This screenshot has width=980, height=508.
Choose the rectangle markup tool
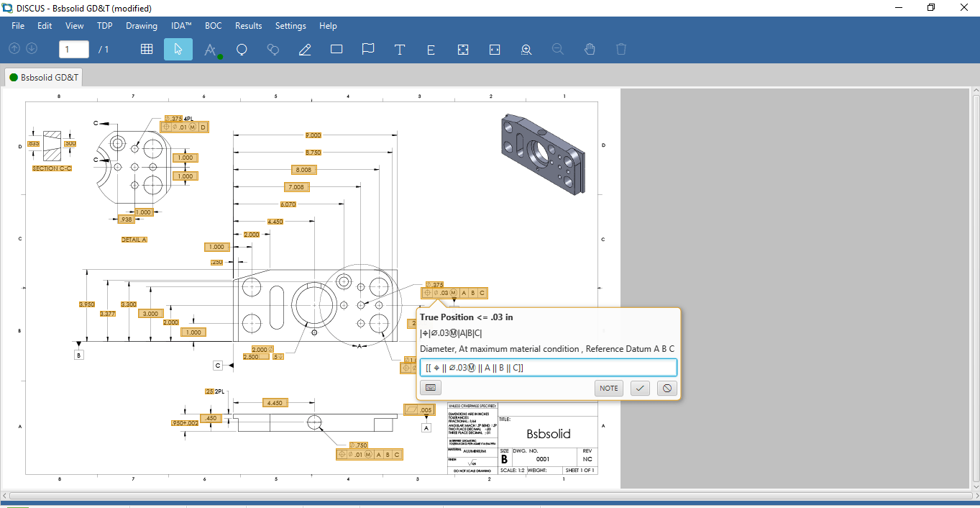point(336,49)
